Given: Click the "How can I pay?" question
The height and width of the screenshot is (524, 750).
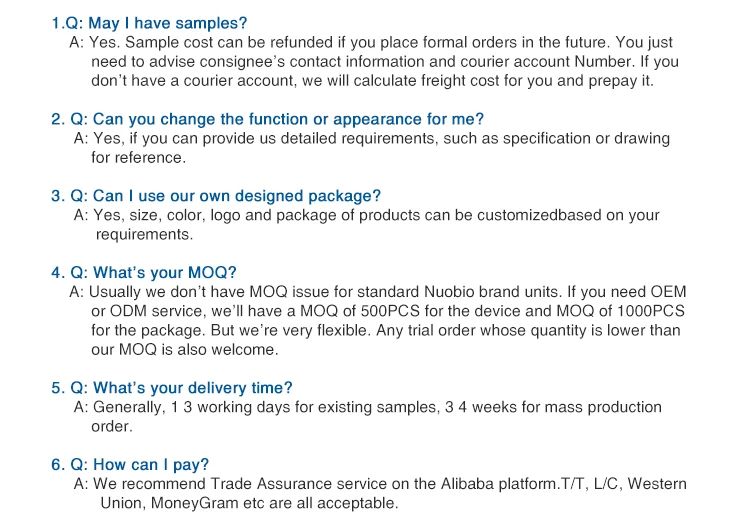Looking at the screenshot, I should [x=139, y=464].
